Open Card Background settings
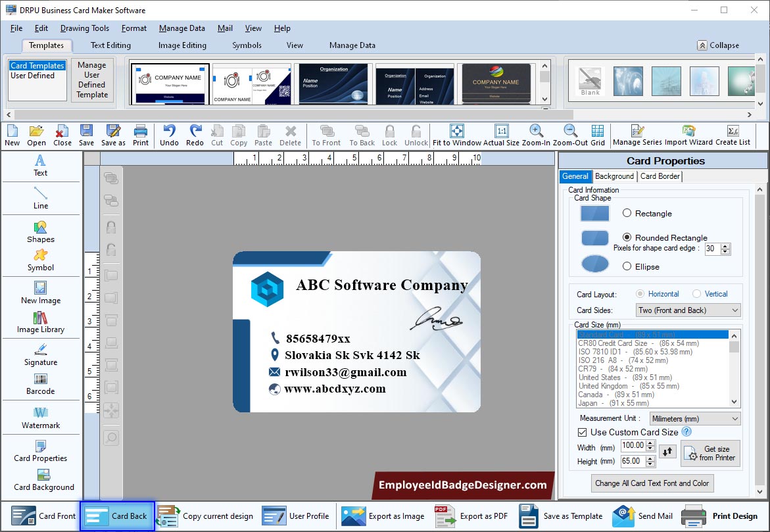770x532 pixels. [43, 481]
